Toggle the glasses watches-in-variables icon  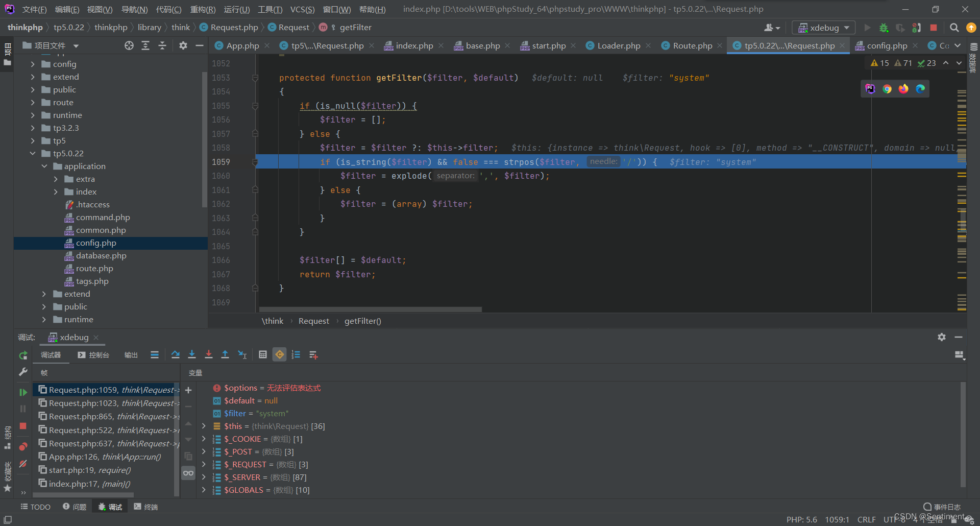click(188, 473)
